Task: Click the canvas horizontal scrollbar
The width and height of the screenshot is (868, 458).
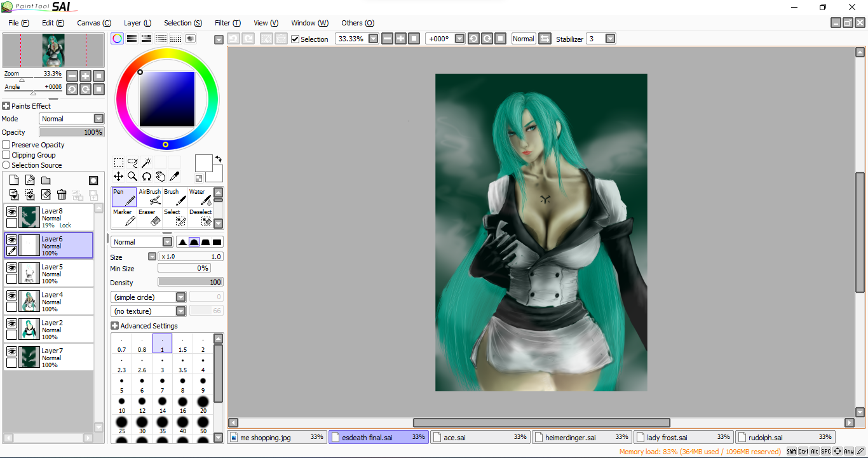Action: click(x=541, y=422)
